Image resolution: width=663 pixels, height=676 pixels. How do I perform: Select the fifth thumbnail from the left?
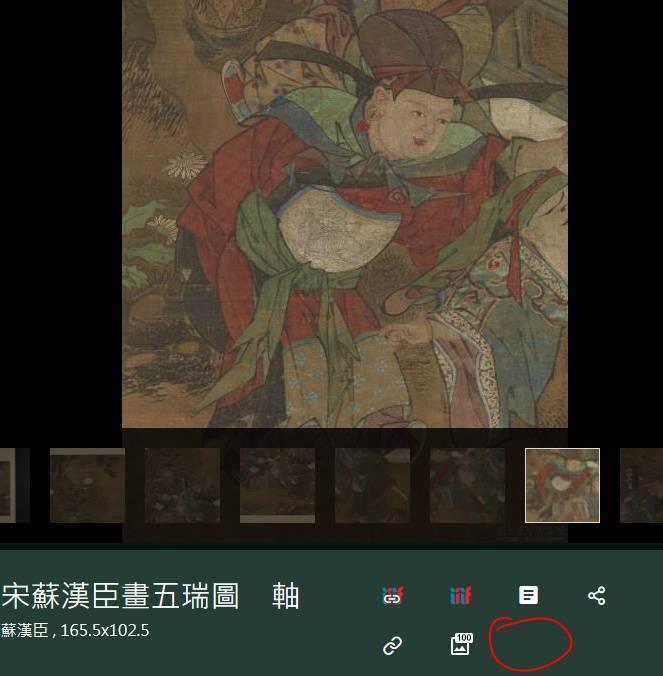pos(372,485)
